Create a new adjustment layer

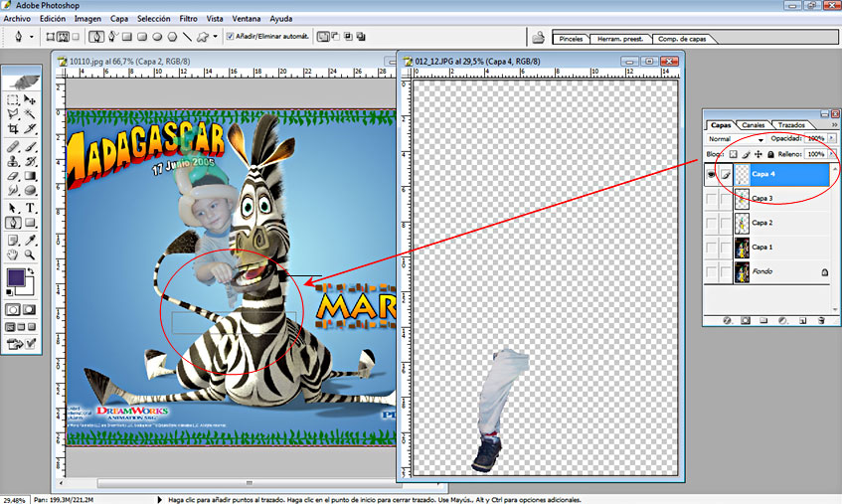point(782,320)
